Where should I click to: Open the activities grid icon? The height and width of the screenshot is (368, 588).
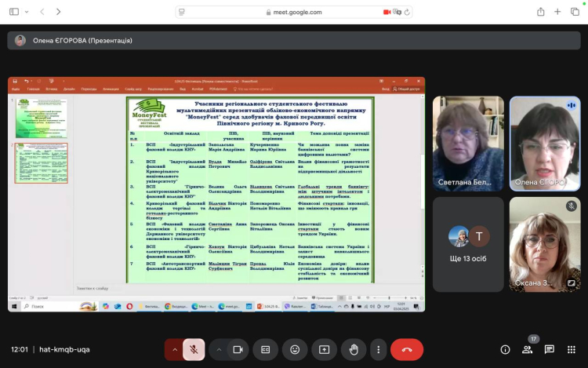tap(572, 349)
